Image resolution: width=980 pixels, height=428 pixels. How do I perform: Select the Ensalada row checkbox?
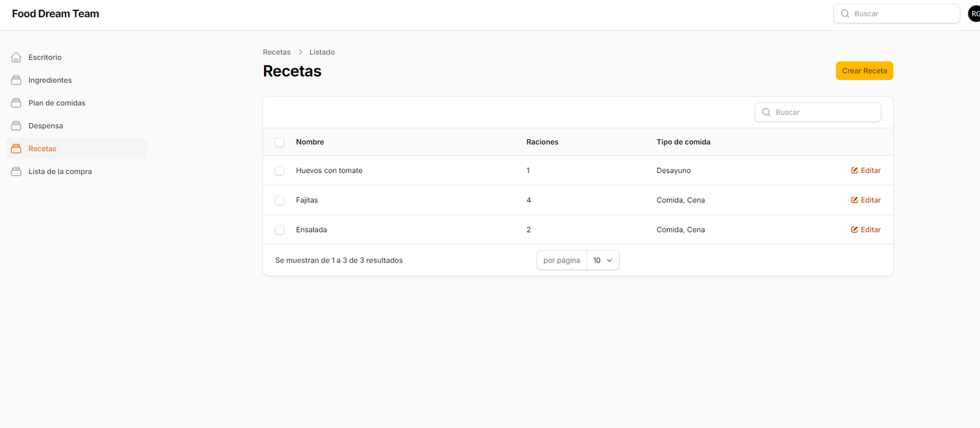[279, 230]
